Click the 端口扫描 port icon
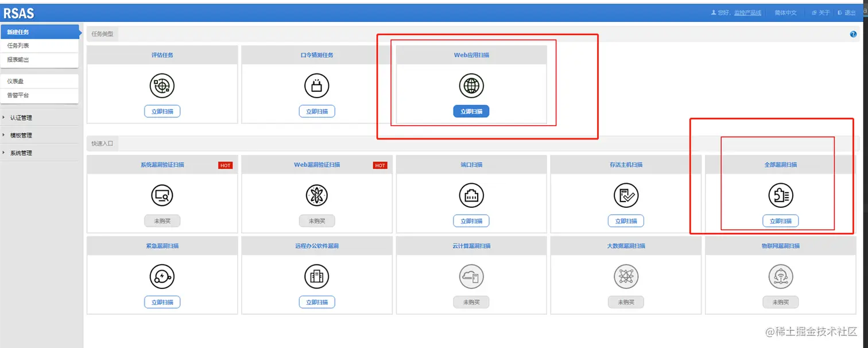The image size is (868, 348). [x=471, y=196]
